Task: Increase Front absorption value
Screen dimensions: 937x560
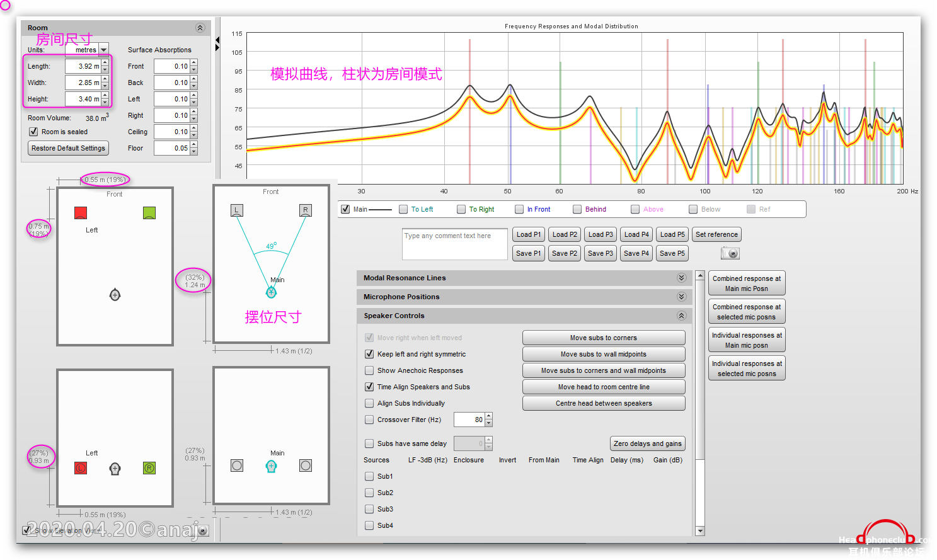Action: pos(193,63)
